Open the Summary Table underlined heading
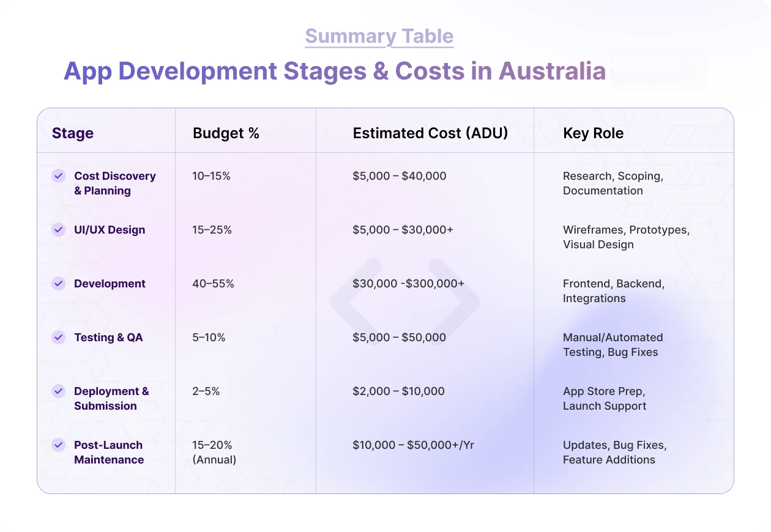The image size is (771, 532). point(379,36)
